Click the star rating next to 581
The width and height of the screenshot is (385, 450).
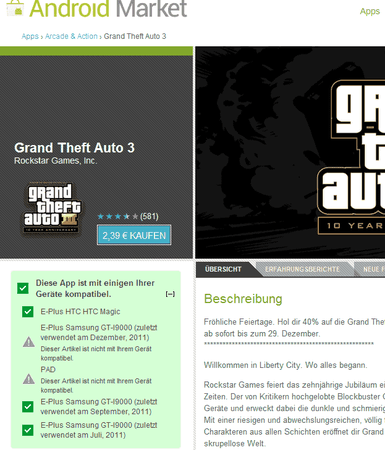118,217
